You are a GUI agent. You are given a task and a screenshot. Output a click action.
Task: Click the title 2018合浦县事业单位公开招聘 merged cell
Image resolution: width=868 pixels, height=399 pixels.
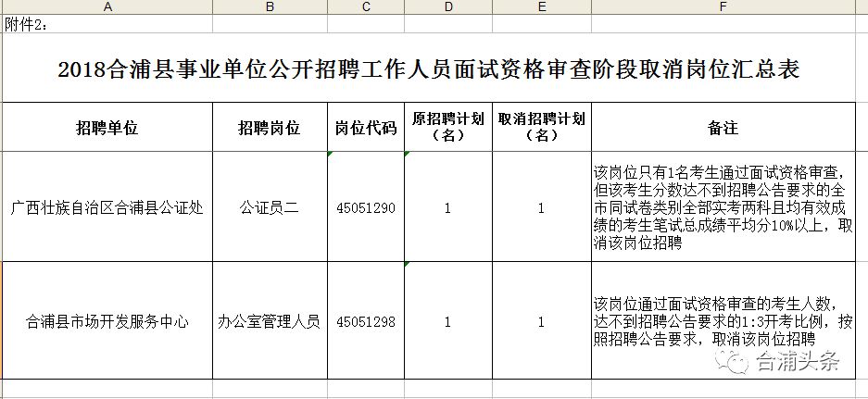pos(429,69)
